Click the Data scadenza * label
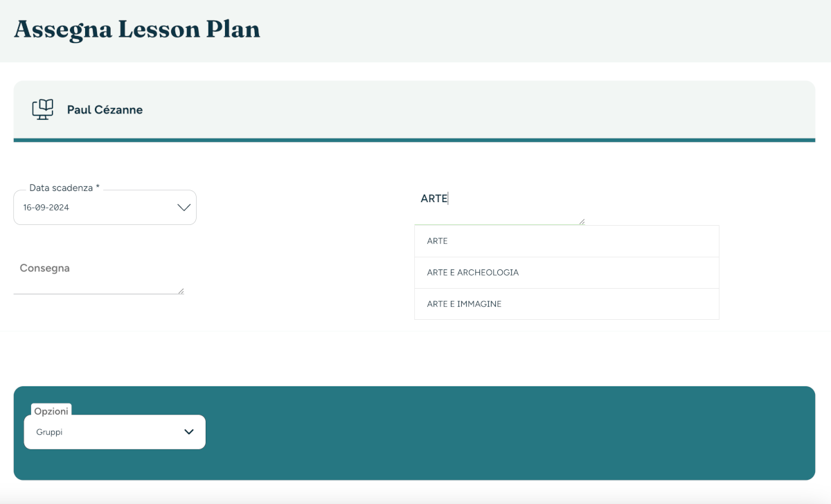The width and height of the screenshot is (831, 504). click(x=64, y=188)
